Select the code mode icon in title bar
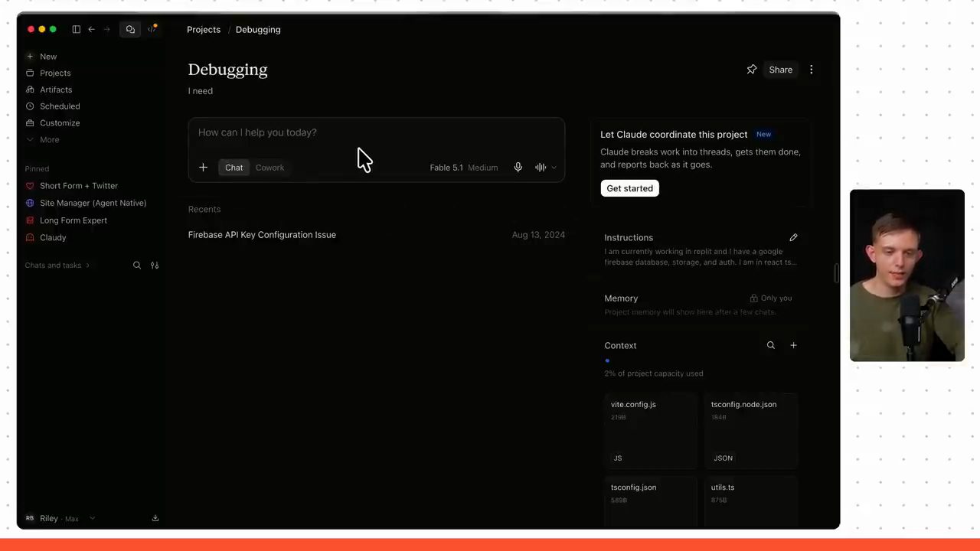Viewport: 980px width, 551px height. tap(152, 29)
